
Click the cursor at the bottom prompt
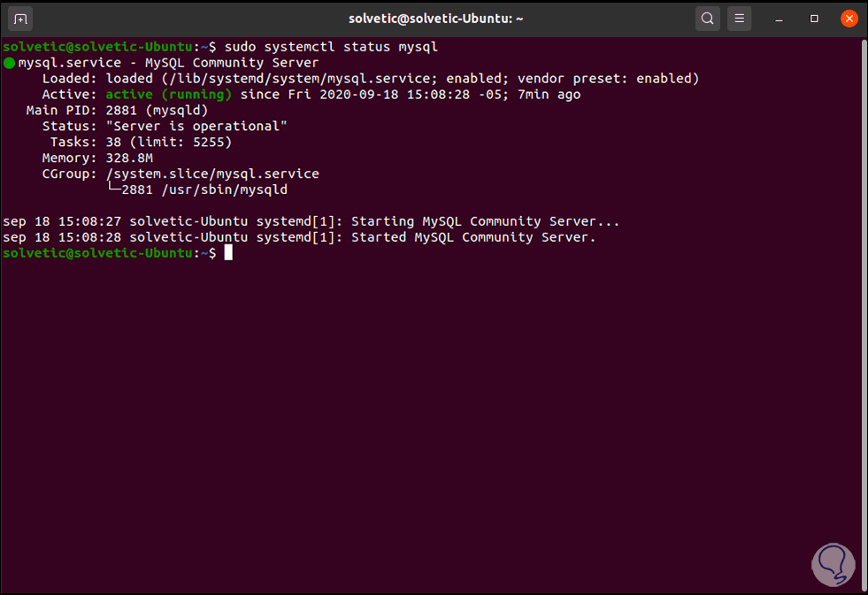[x=228, y=253]
